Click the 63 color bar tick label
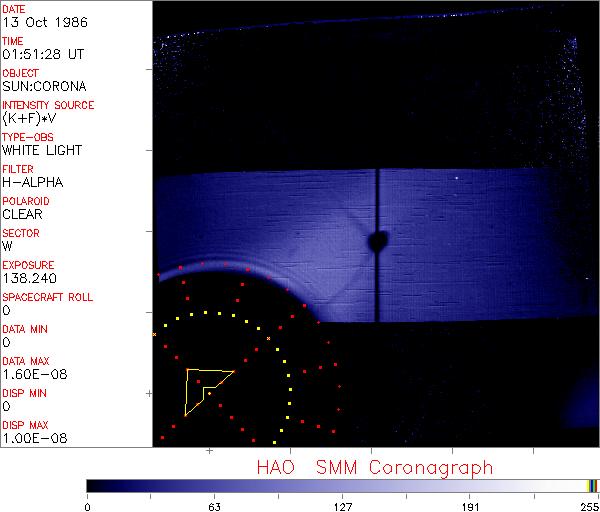The width and height of the screenshot is (600, 512). 214,505
